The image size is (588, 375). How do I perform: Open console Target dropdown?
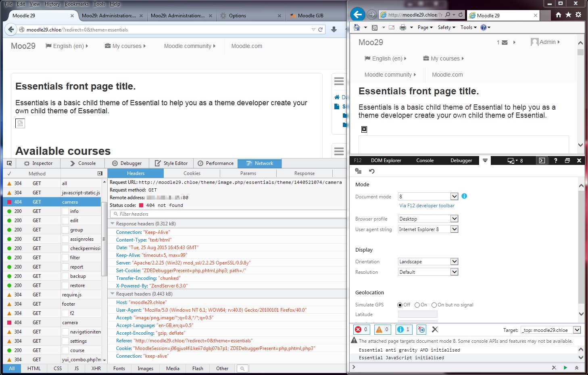[577, 330]
